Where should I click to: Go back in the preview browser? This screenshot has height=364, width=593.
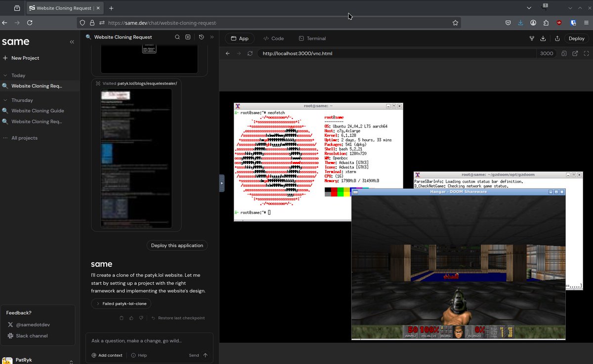tap(228, 53)
